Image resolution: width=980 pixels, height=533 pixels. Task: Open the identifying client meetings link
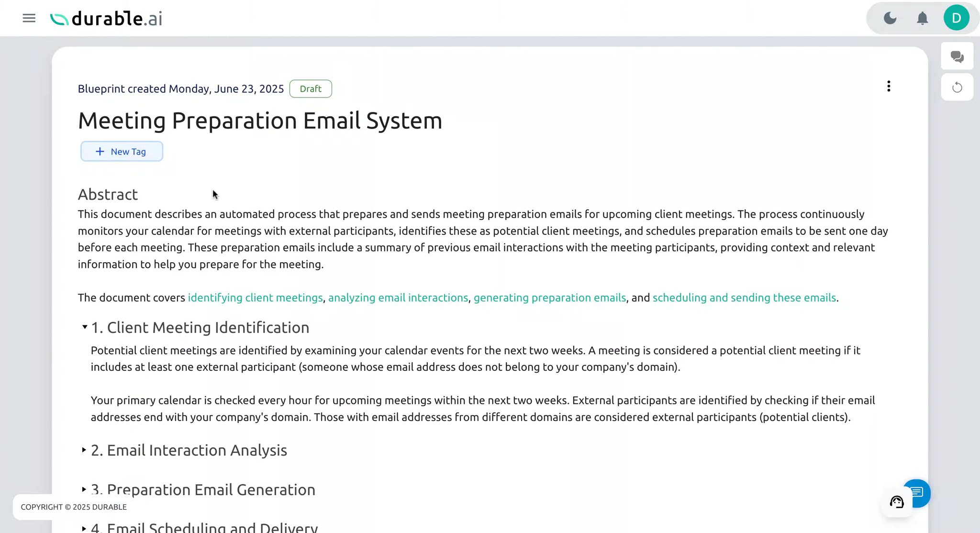pyautogui.click(x=255, y=297)
